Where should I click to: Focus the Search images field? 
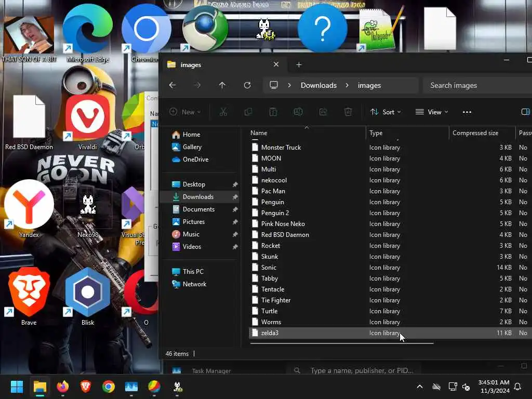pyautogui.click(x=478, y=85)
